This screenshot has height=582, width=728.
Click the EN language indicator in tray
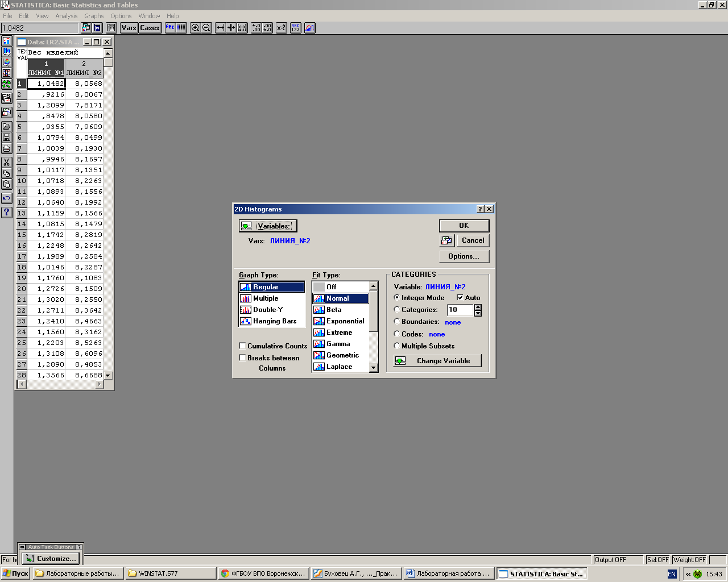coord(672,574)
